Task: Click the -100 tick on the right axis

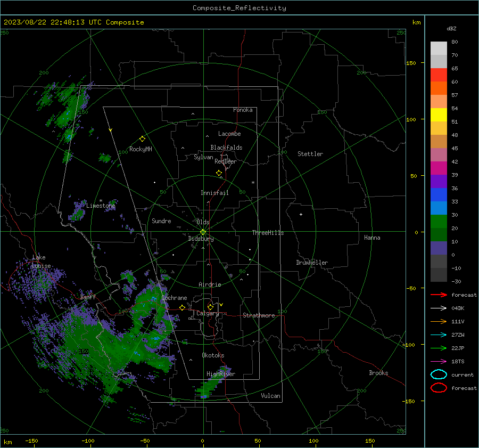Action: tap(408, 345)
